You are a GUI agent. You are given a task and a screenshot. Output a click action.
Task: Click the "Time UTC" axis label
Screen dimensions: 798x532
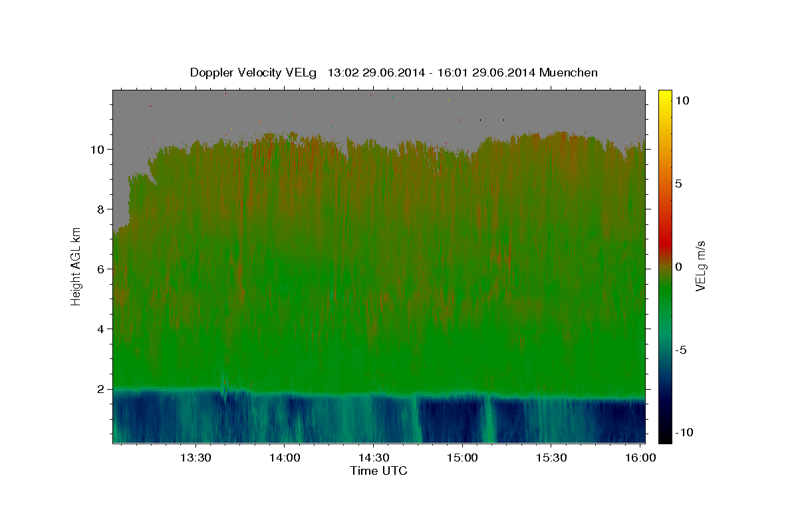[x=378, y=471]
